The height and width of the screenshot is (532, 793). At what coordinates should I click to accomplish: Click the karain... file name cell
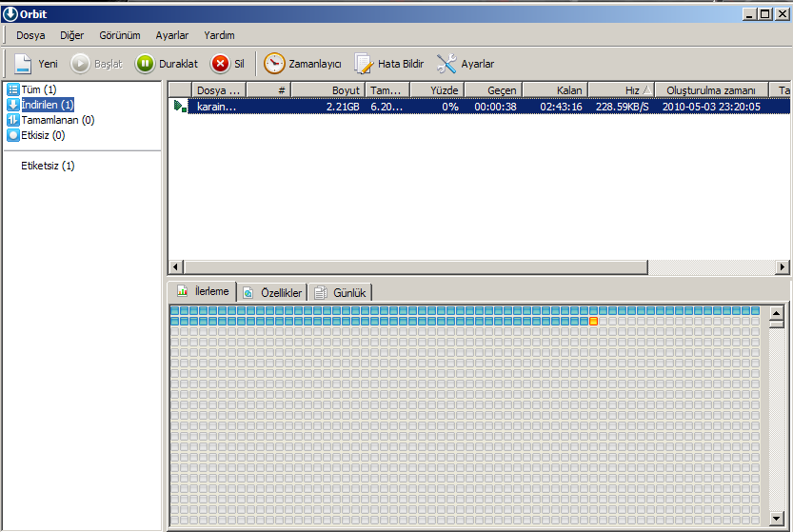tap(216, 107)
